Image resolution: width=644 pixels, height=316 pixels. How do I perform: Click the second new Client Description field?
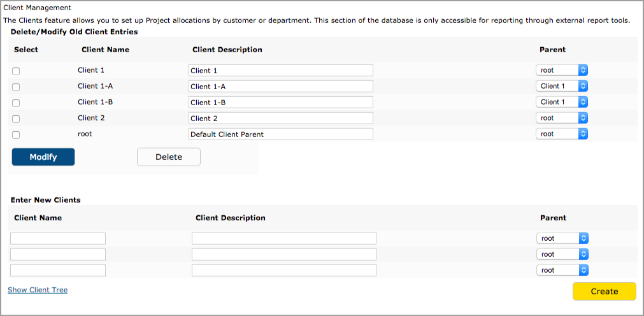tap(284, 254)
